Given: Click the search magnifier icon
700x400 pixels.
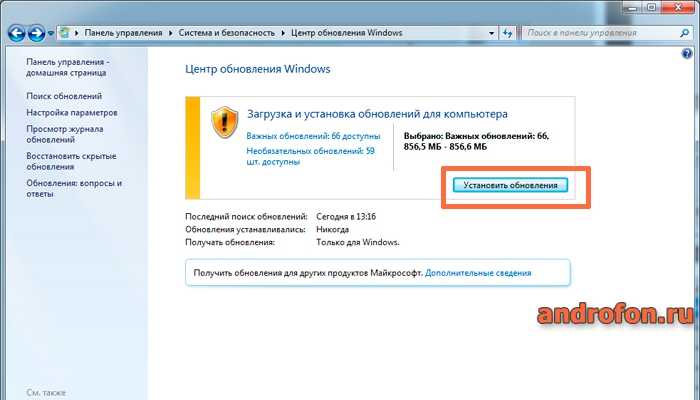Looking at the screenshot, I should click(x=684, y=33).
